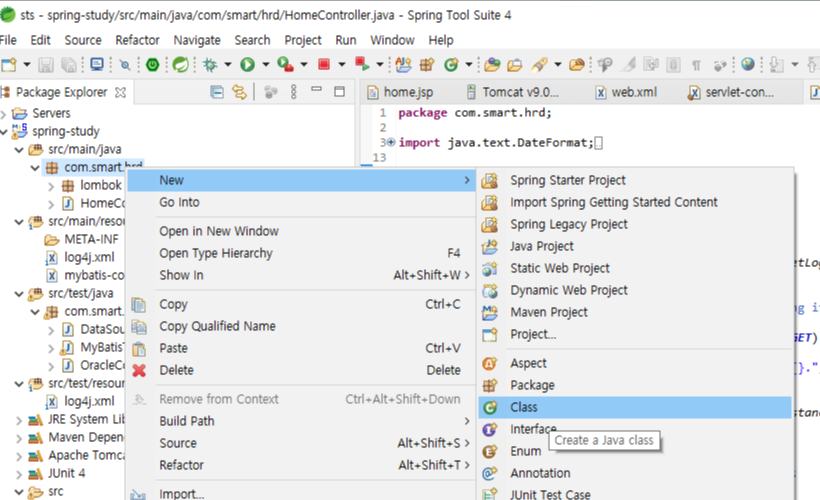Screen dimensions: 820x500
Task: Click the Open Type toolbar icon
Action: pos(492,65)
